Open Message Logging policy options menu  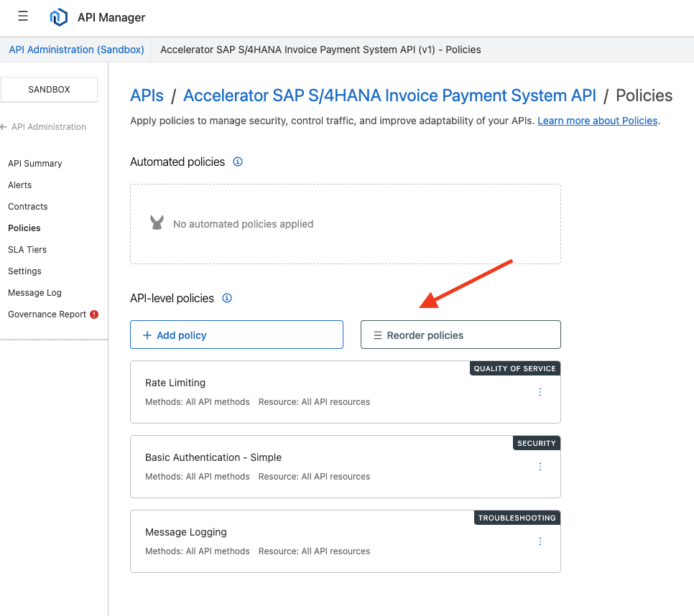(540, 541)
